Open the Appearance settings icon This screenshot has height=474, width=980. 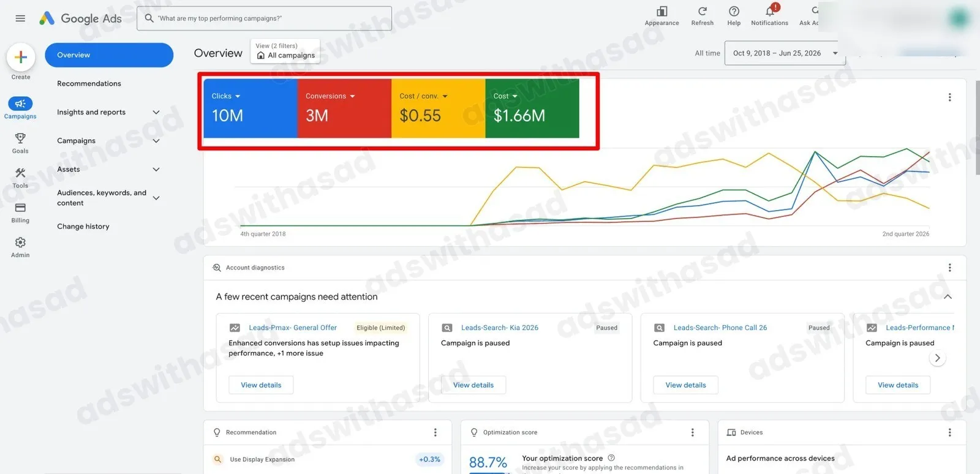[661, 11]
